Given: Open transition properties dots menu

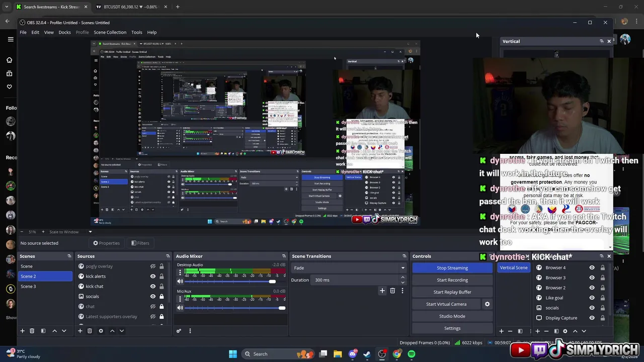Looking at the screenshot, I should [x=402, y=291].
